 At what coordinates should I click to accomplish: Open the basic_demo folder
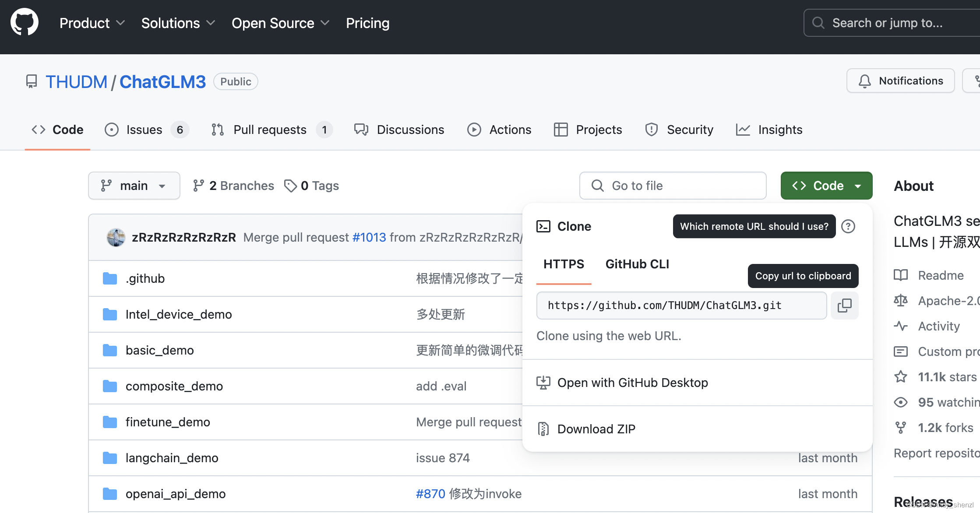[160, 350]
